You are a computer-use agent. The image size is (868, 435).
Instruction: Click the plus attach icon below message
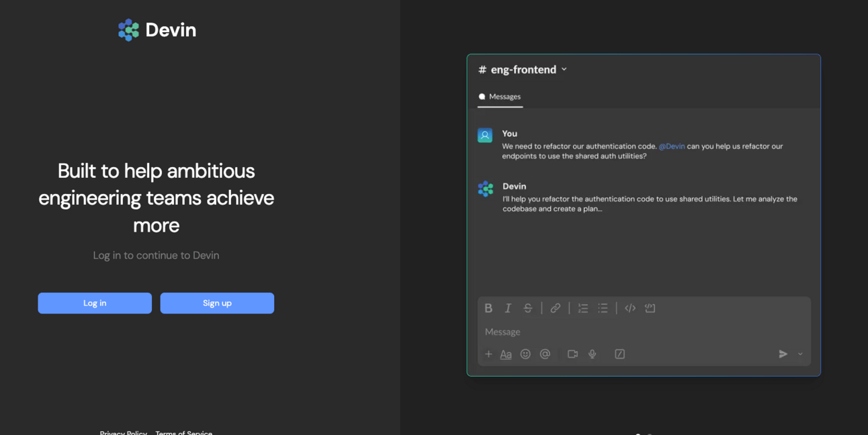point(488,354)
